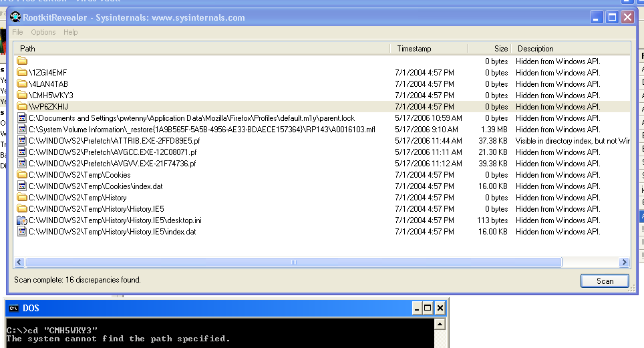Click file icon for AVGVV.EXE-21F74736.pf
The height and width of the screenshot is (348, 644).
click(x=22, y=164)
